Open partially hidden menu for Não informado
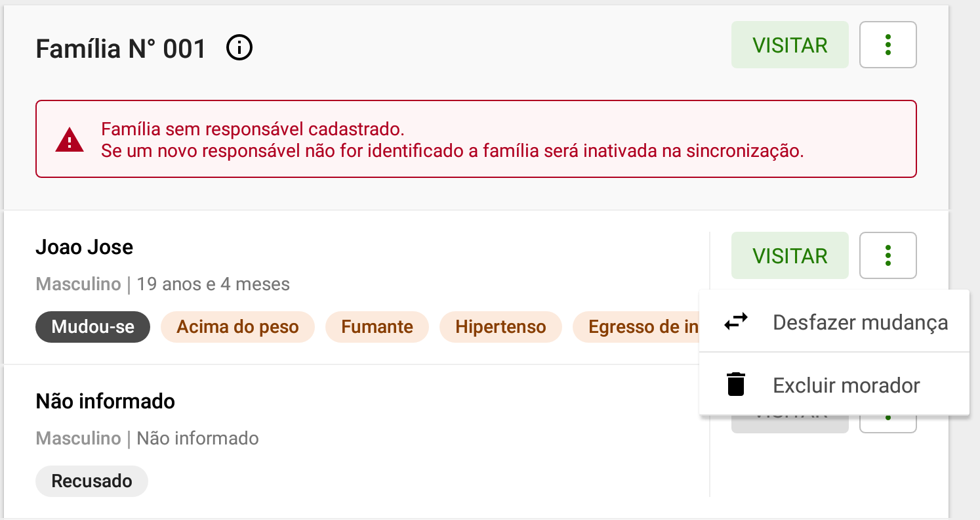 (888, 423)
